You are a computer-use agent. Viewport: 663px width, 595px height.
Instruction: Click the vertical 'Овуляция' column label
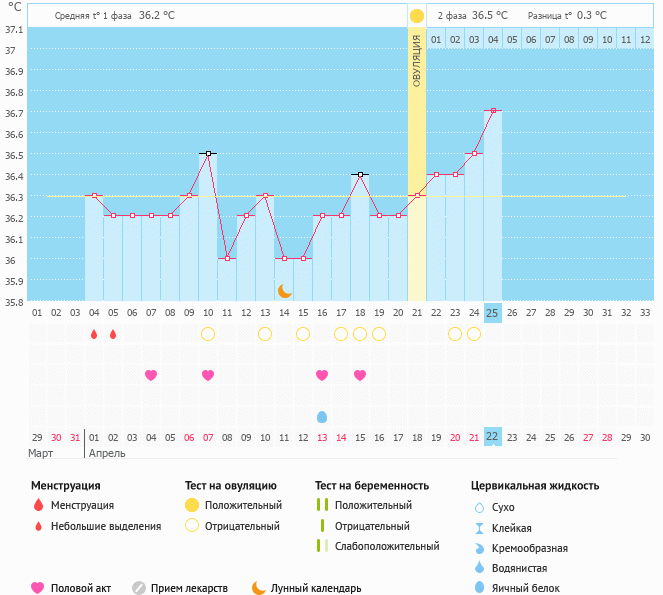point(417,60)
